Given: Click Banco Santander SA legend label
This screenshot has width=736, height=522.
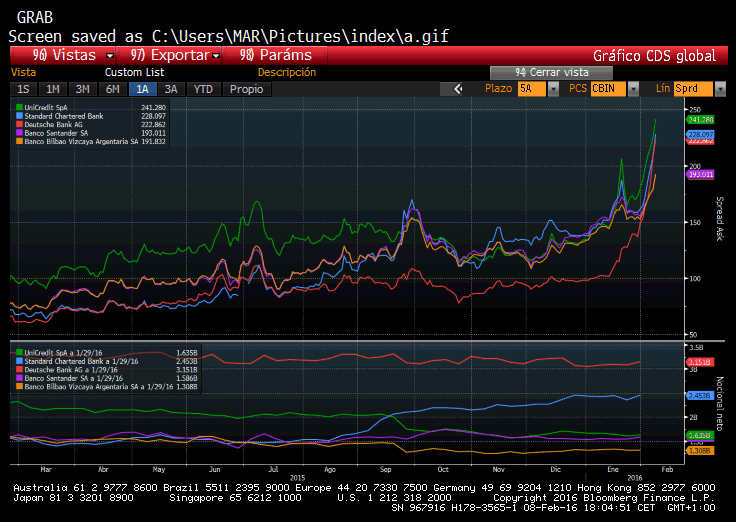Looking at the screenshot, I should tap(56, 133).
